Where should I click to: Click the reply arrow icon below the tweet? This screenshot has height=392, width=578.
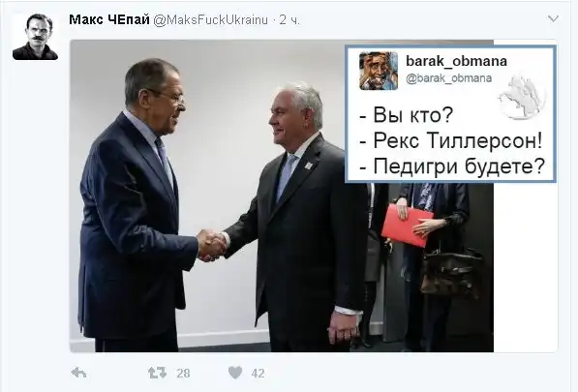pyautogui.click(x=78, y=373)
